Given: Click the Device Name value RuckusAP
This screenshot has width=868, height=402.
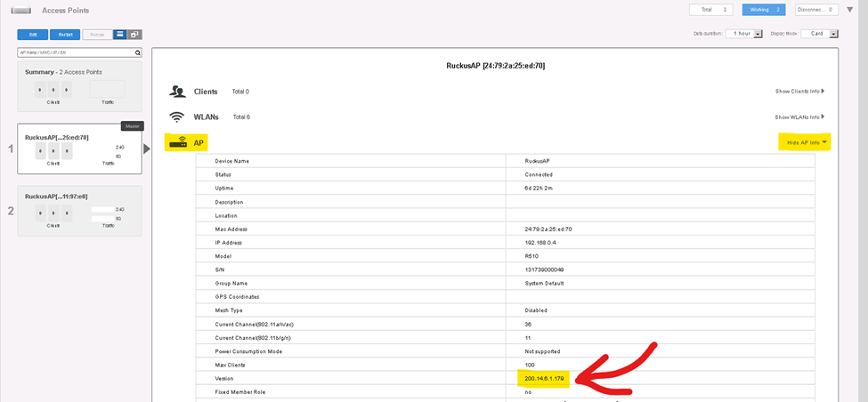Looking at the screenshot, I should pos(537,161).
